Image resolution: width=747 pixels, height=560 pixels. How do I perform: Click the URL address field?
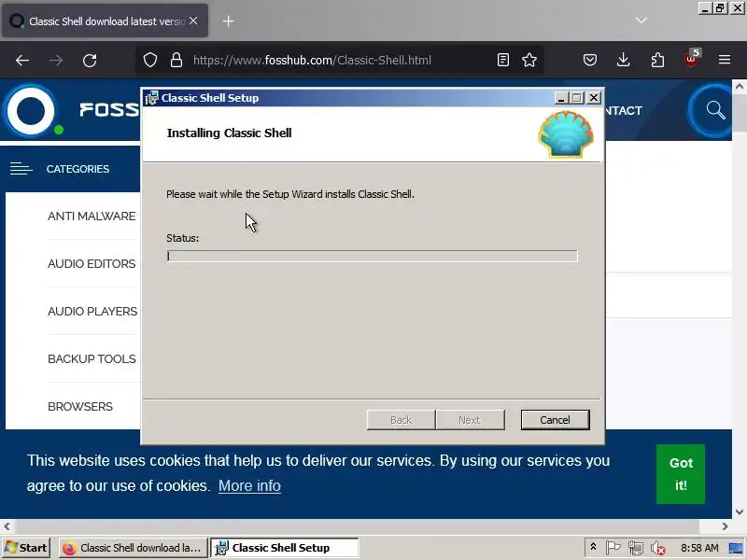pos(341,60)
